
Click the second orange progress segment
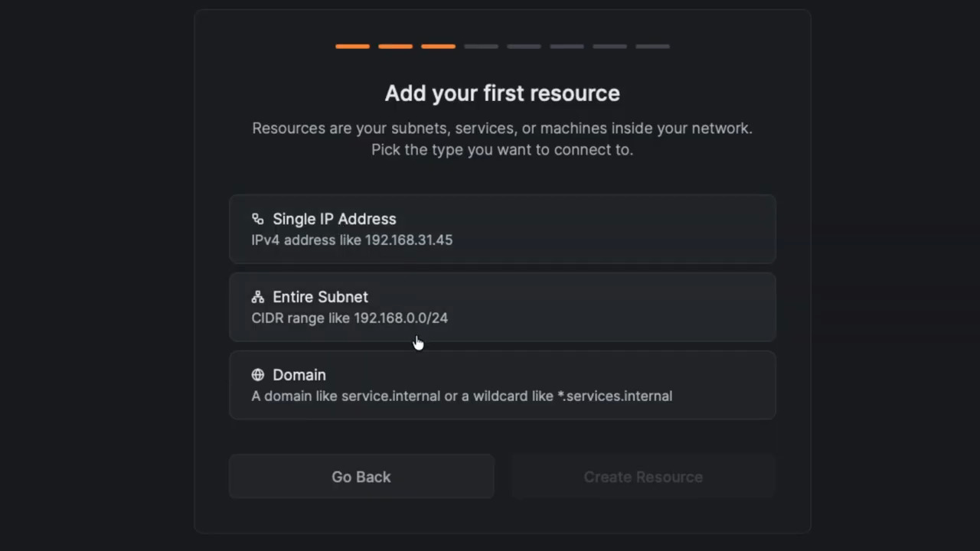(x=395, y=46)
